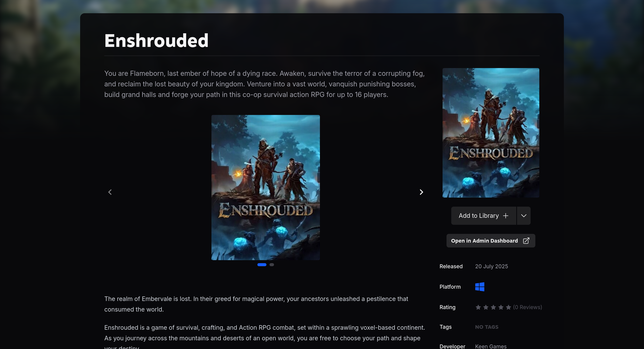Viewport: 644px width, 349px height.
Task: Click the Windows platform icon
Action: pyautogui.click(x=479, y=287)
